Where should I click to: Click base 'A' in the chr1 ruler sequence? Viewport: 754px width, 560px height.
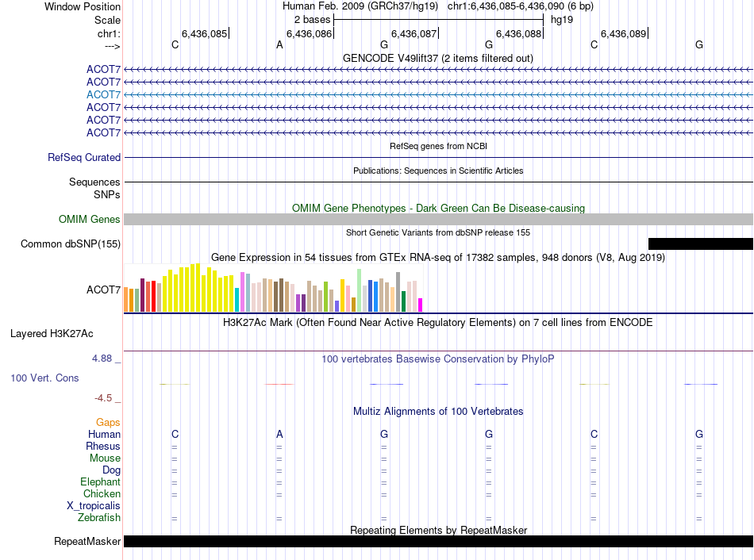pyautogui.click(x=279, y=44)
